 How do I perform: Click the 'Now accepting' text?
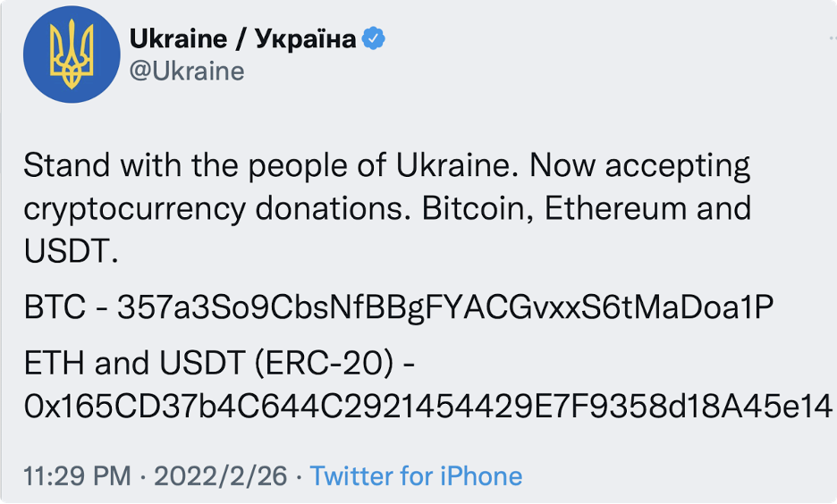640,167
